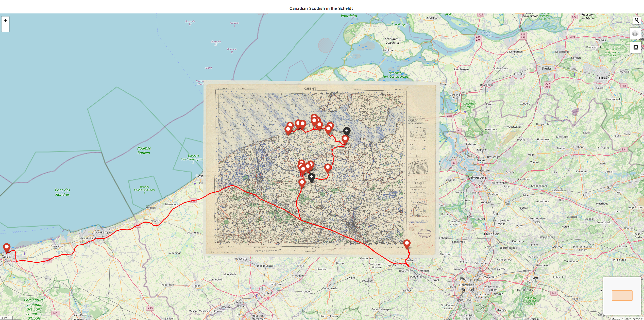Click the Nieuwpoort town label

(x=172, y=204)
